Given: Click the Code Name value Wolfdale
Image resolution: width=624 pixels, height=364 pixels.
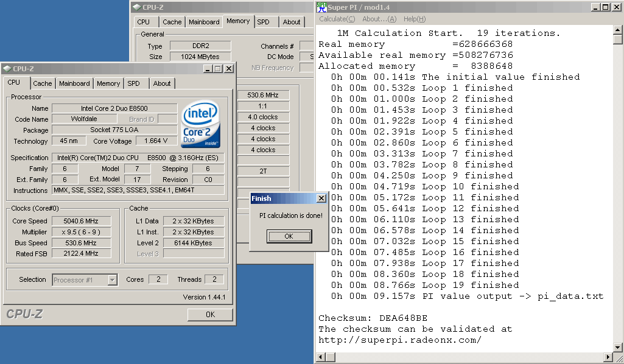Looking at the screenshot, I should pyautogui.click(x=85, y=119).
